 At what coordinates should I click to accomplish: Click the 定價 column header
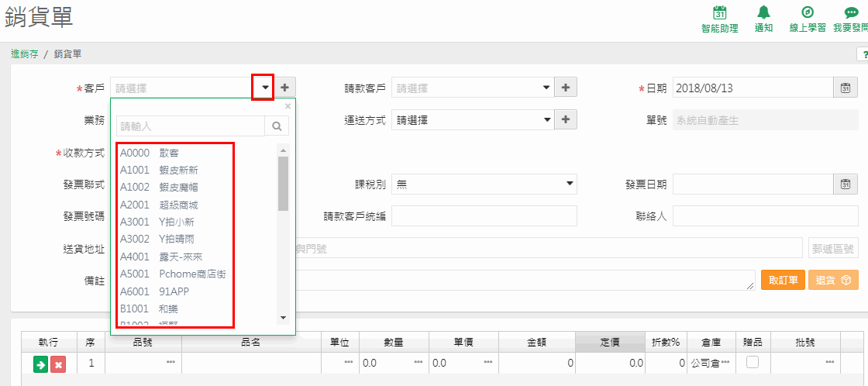[x=610, y=342]
